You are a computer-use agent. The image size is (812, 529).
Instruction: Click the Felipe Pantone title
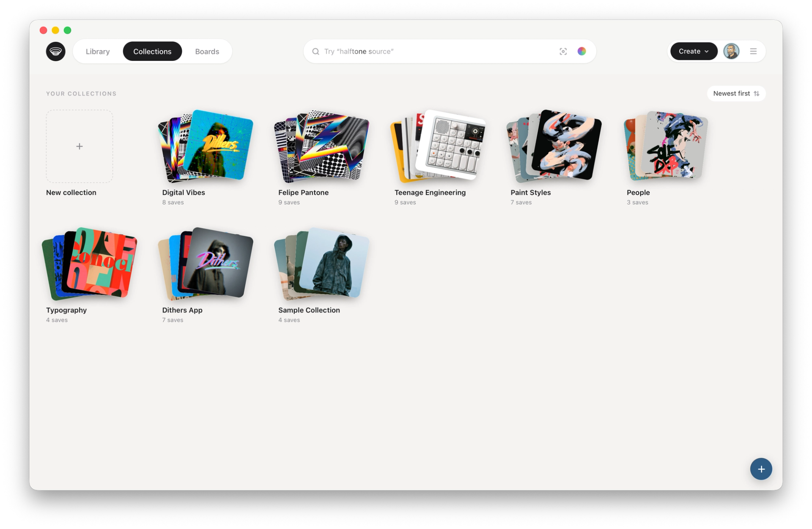[x=303, y=192]
